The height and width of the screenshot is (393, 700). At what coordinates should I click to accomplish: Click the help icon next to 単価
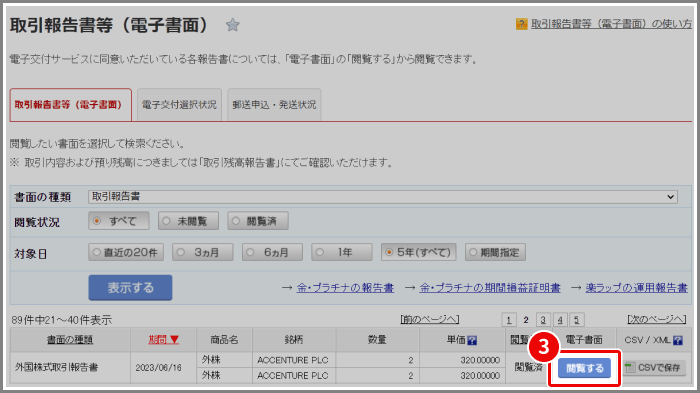(472, 340)
